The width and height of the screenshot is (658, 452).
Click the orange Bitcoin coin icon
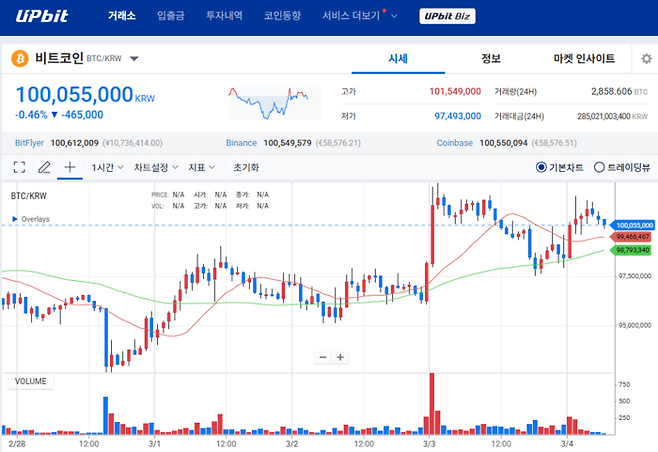pos(19,59)
